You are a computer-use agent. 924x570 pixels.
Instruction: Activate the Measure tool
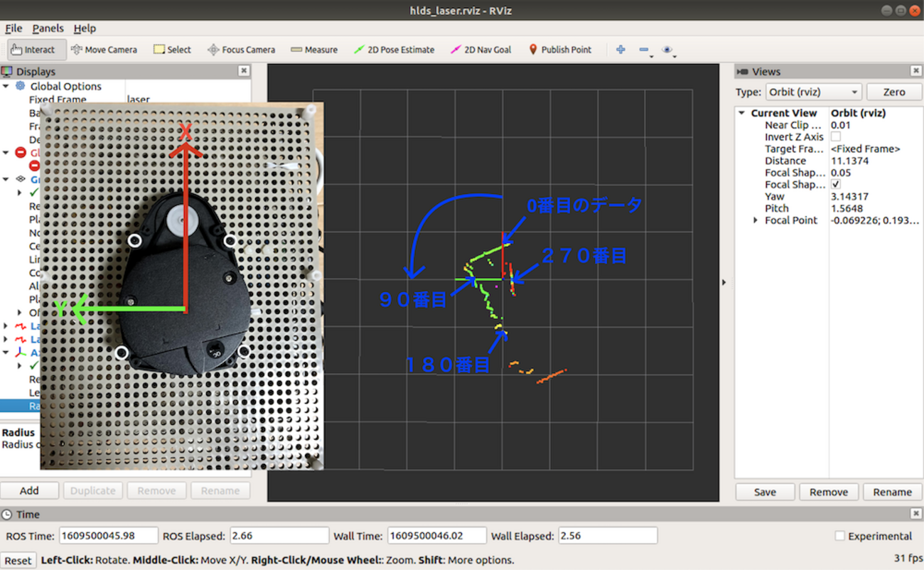(x=314, y=50)
